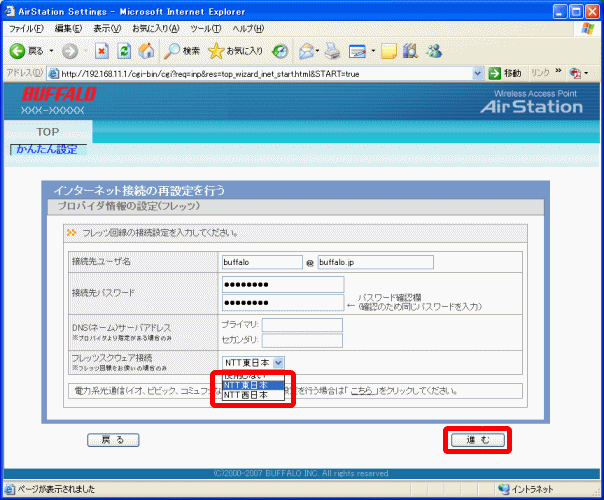
Task: Click the BUFFALO logo
Action: 59,94
